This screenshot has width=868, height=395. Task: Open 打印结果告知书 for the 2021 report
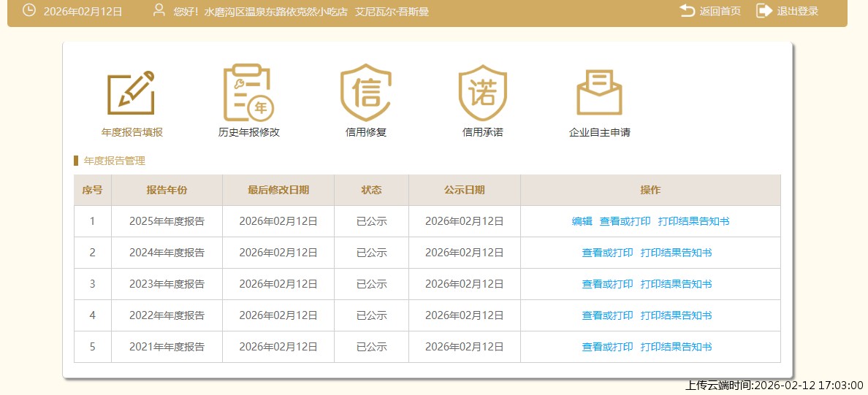pyautogui.click(x=676, y=347)
